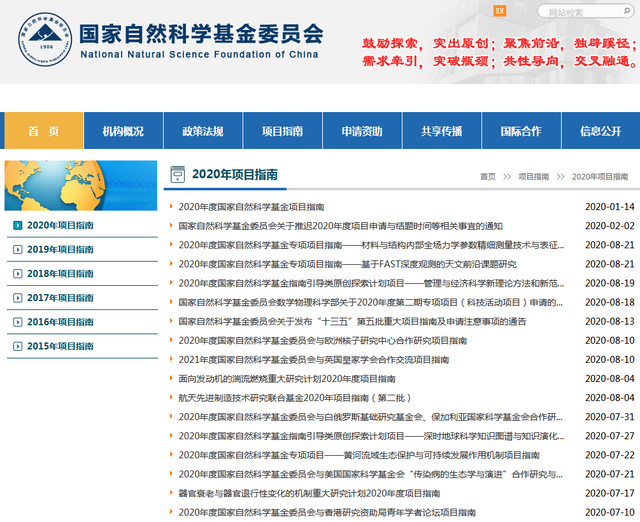The width and height of the screenshot is (640, 522).
Task: Click arrow icon beside 2017年项目指南
Action: [18, 298]
